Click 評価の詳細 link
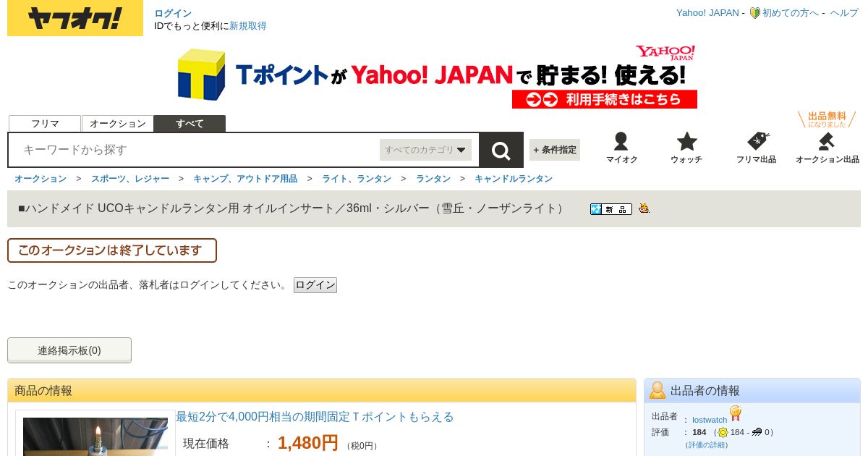 (x=707, y=444)
